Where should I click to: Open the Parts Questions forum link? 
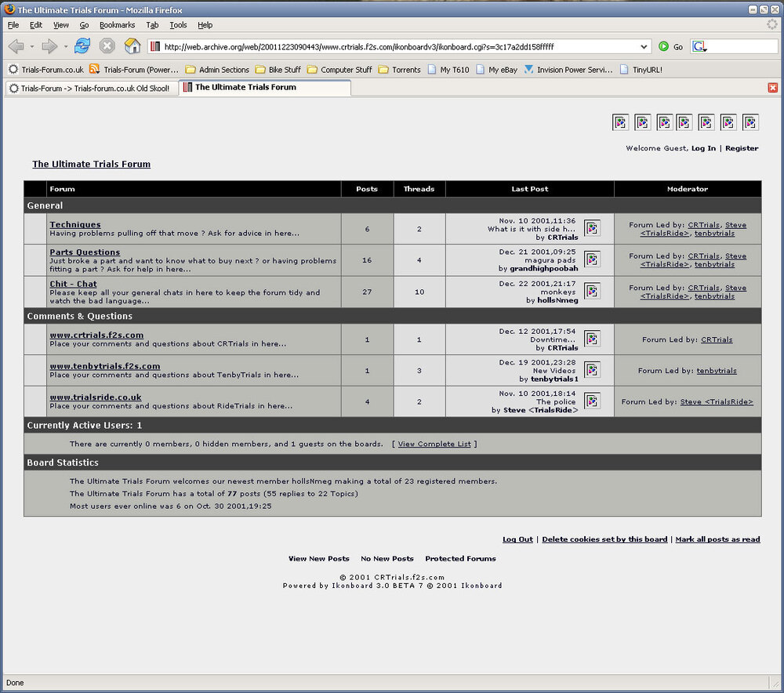pyautogui.click(x=85, y=252)
